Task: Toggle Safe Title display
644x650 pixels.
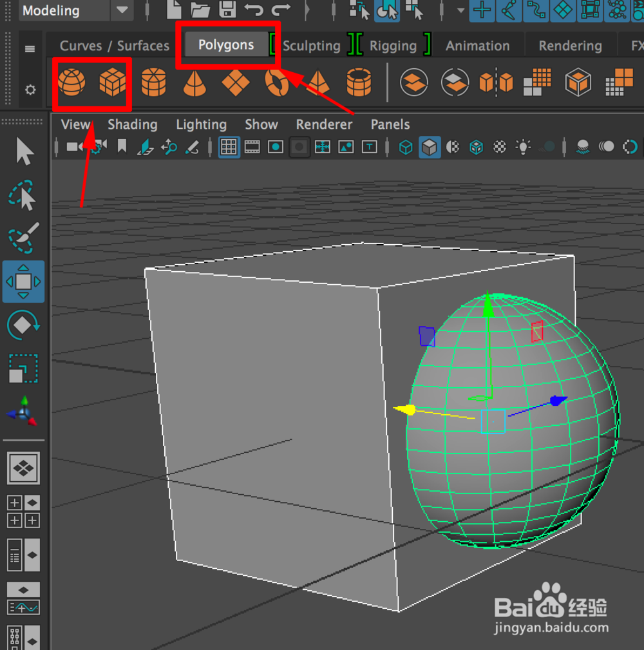Action: pyautogui.click(x=369, y=147)
